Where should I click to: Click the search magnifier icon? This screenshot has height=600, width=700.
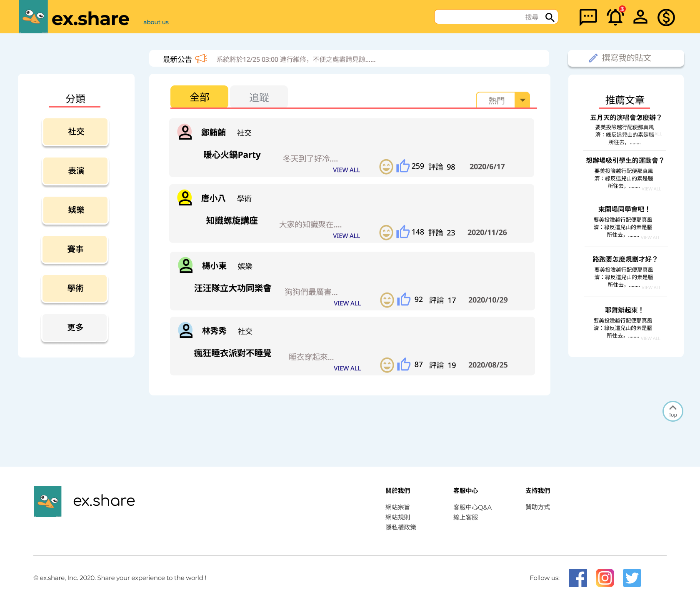(550, 17)
